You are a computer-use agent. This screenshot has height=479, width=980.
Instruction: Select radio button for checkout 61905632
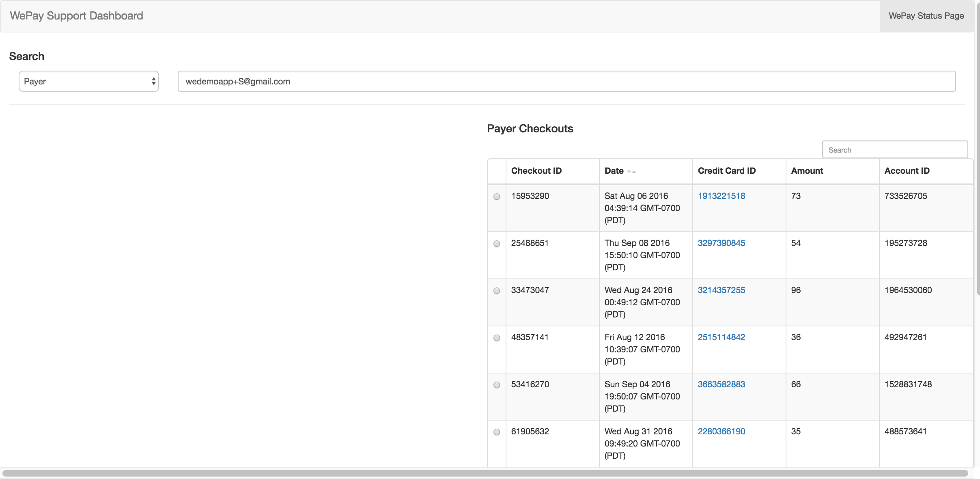pos(497,432)
